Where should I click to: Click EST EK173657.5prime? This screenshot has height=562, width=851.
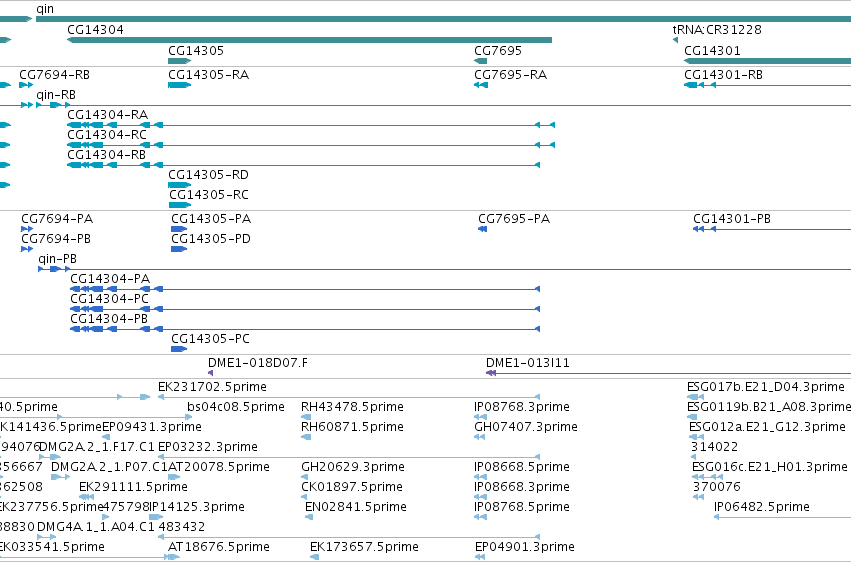point(364,547)
